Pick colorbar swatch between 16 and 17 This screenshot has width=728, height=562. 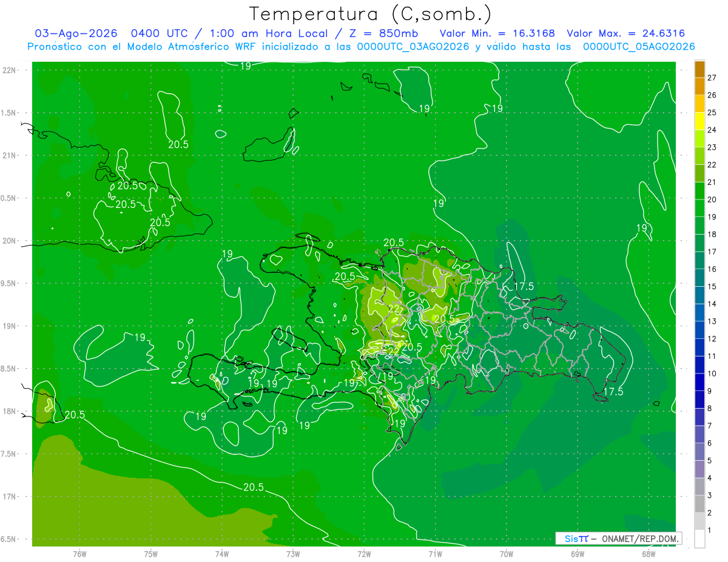699,260
